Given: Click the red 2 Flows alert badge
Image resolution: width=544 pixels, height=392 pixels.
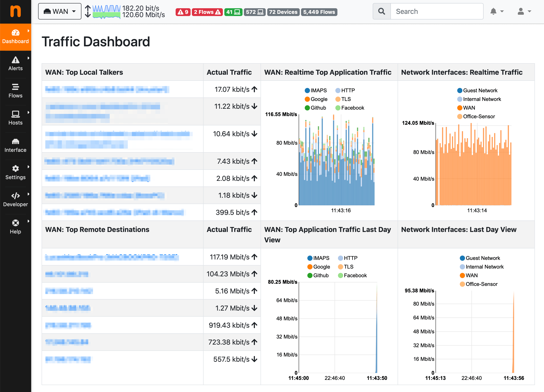Looking at the screenshot, I should (x=207, y=12).
